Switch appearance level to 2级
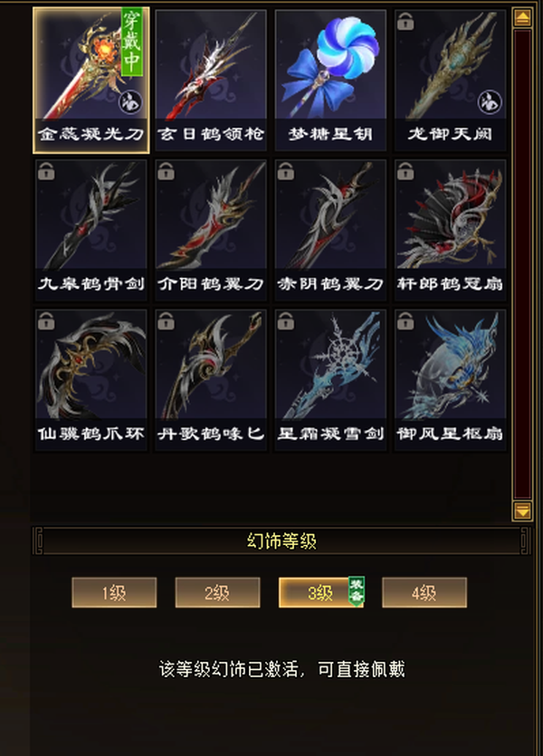 click(217, 592)
